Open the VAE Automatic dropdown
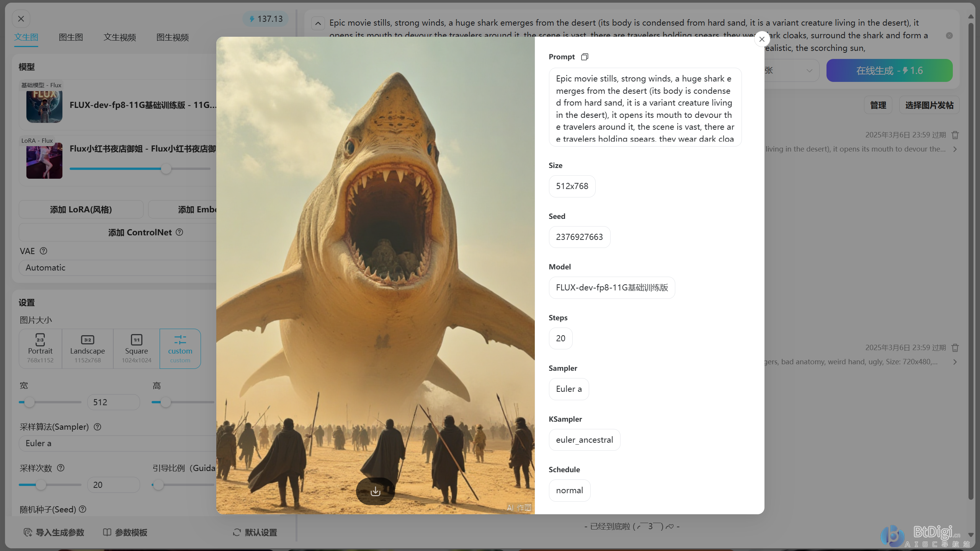The height and width of the screenshot is (551, 980). (118, 267)
